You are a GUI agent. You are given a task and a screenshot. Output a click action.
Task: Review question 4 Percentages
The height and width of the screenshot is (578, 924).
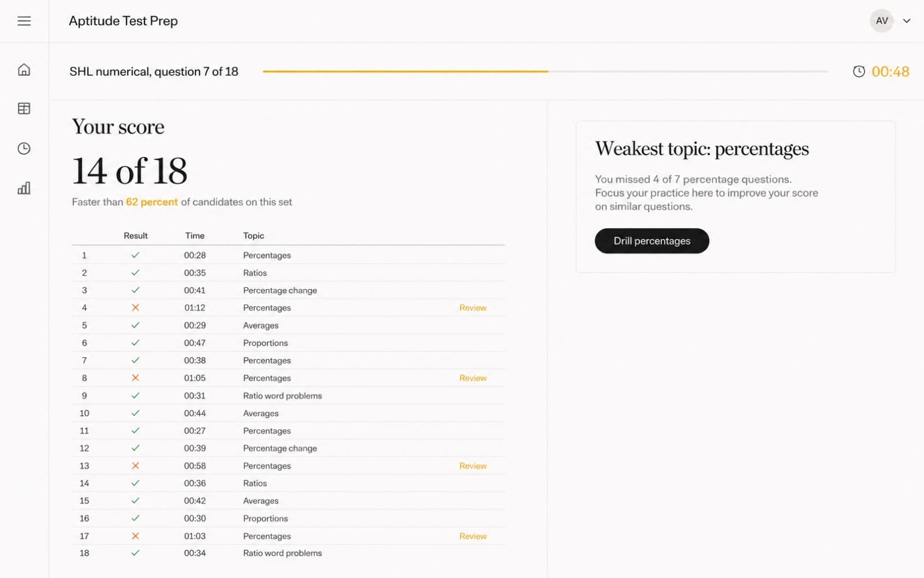pos(473,308)
